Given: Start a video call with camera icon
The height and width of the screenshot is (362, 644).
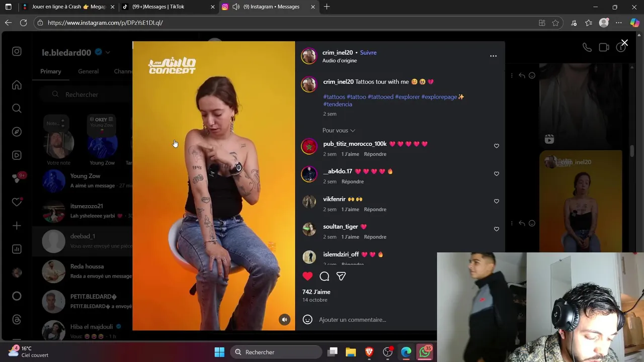Looking at the screenshot, I should click(604, 47).
